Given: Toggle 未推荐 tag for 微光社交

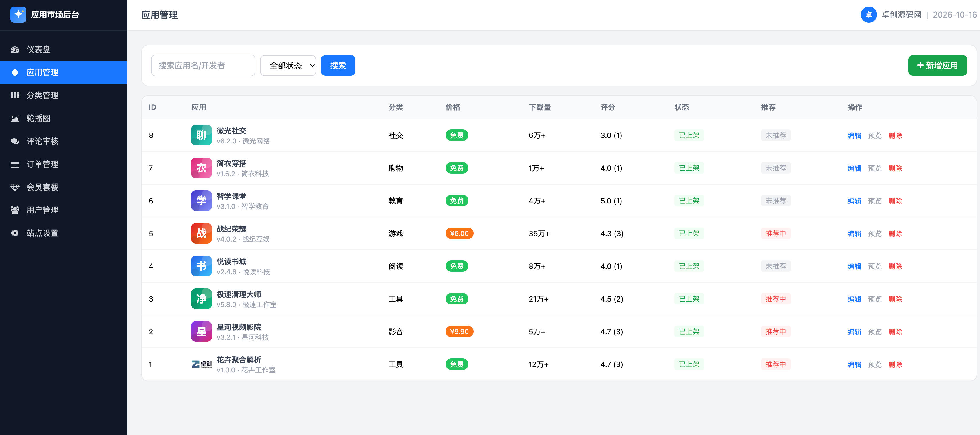Looking at the screenshot, I should click(775, 135).
